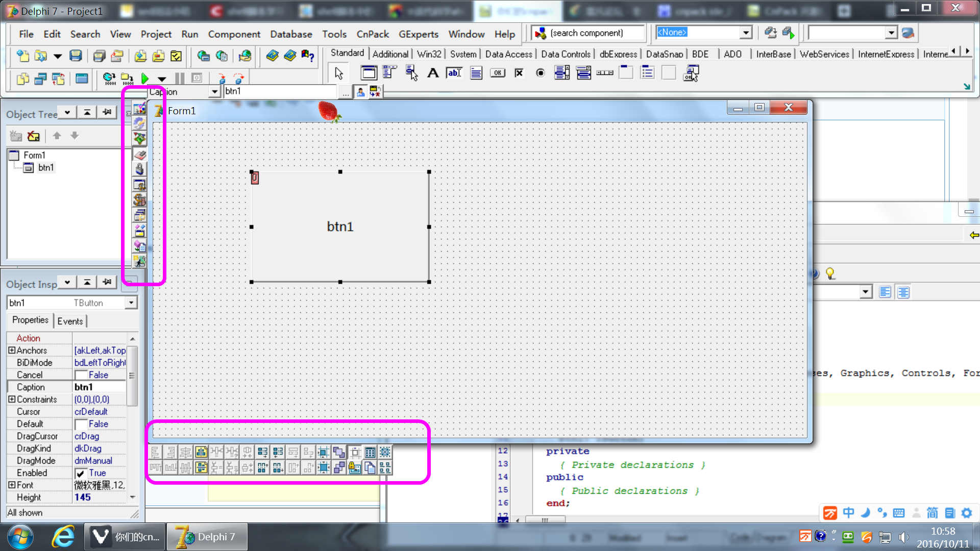
Task: Open the Win32 component palette tab
Action: click(429, 54)
